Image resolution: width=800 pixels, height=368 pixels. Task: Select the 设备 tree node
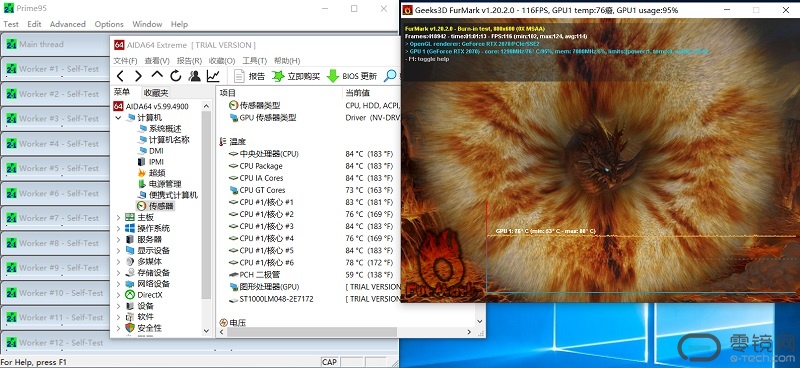click(140, 306)
